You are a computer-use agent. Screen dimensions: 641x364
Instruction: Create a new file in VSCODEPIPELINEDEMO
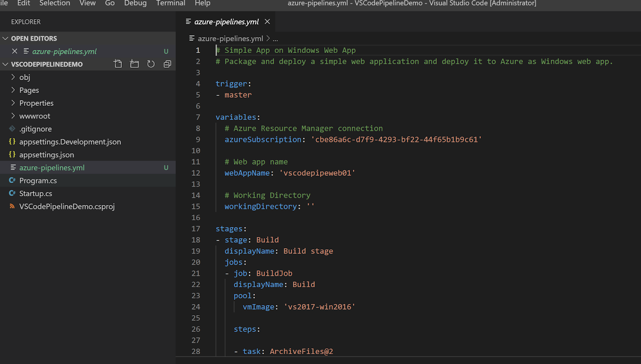118,64
